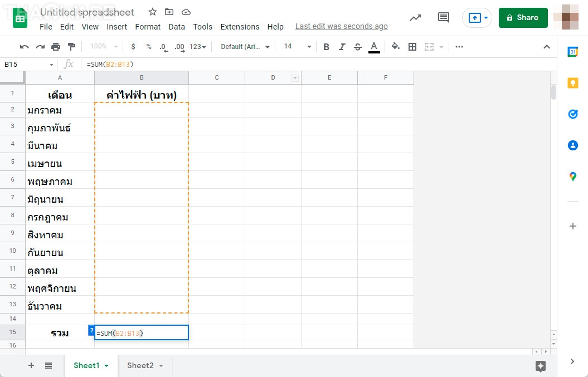
Task: Open the text color picker
Action: pos(374,47)
